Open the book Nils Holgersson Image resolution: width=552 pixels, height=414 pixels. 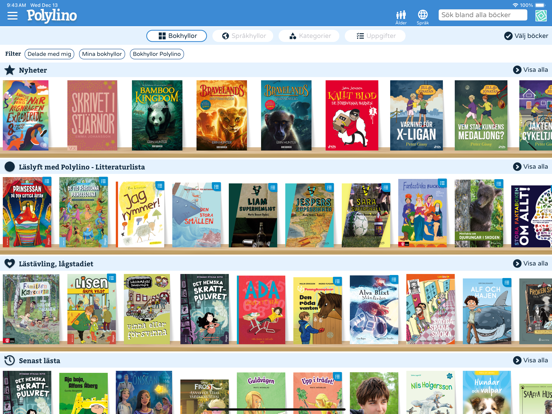point(431,393)
